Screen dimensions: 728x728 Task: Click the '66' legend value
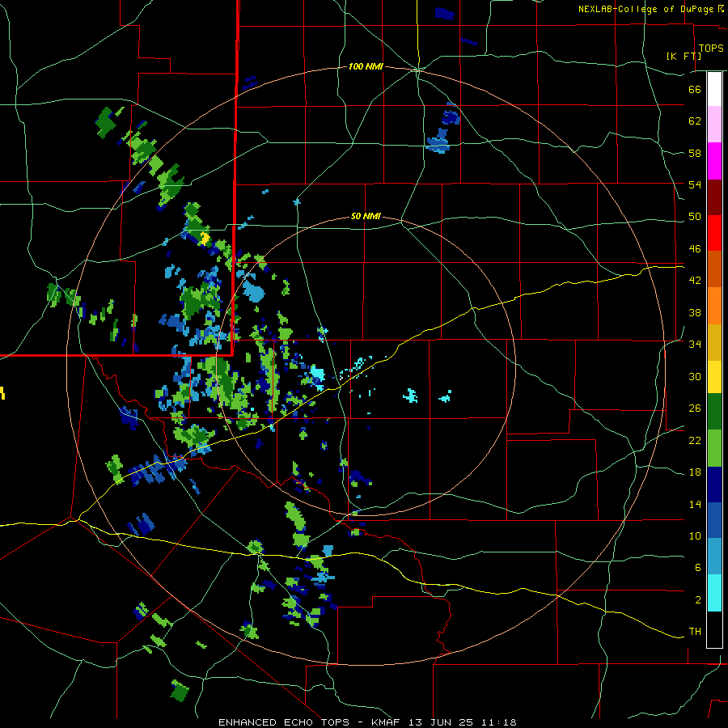pyautogui.click(x=695, y=89)
